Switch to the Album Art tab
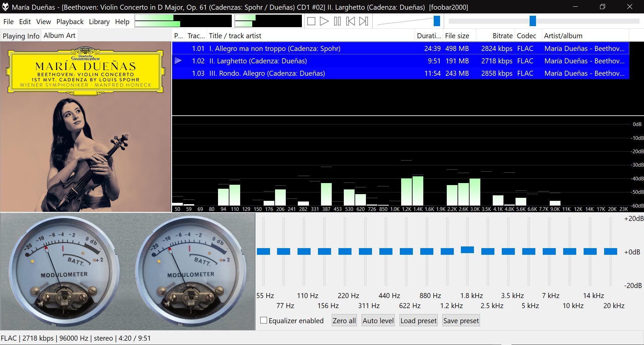 click(x=60, y=35)
